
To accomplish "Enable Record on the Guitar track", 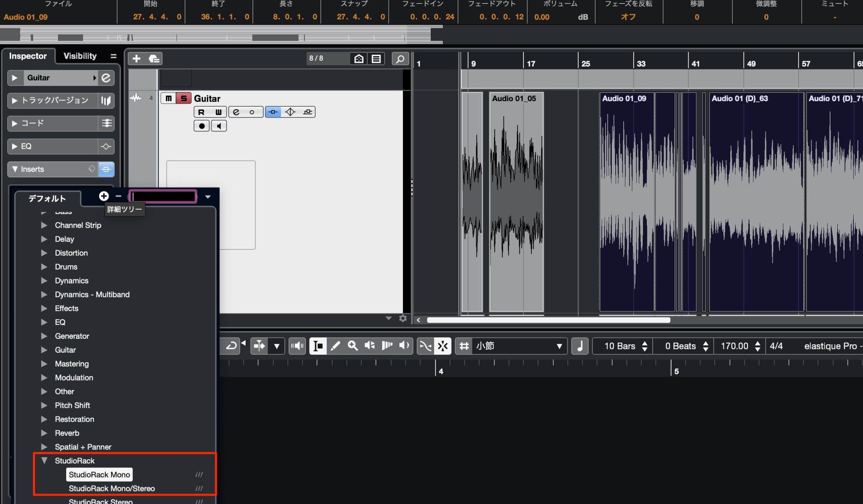I will tap(201, 126).
